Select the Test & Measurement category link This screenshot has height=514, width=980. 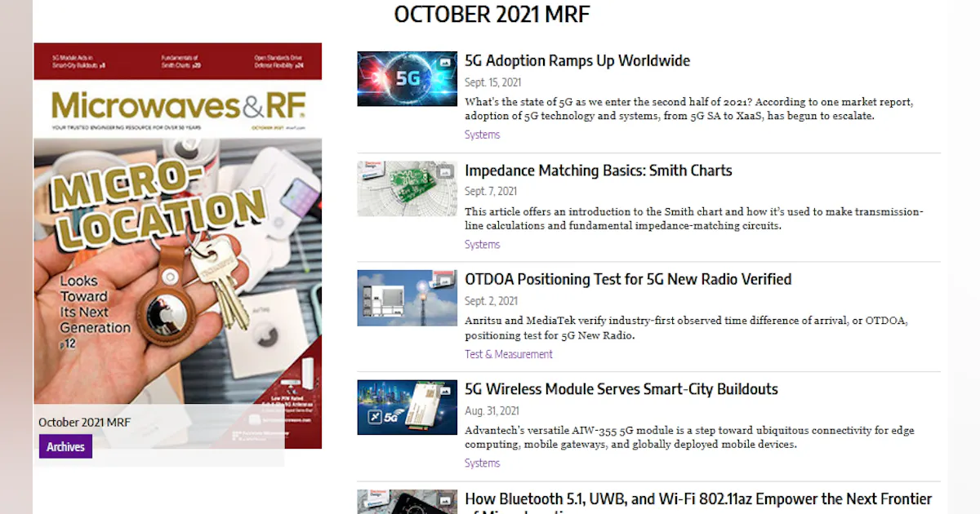tap(508, 354)
